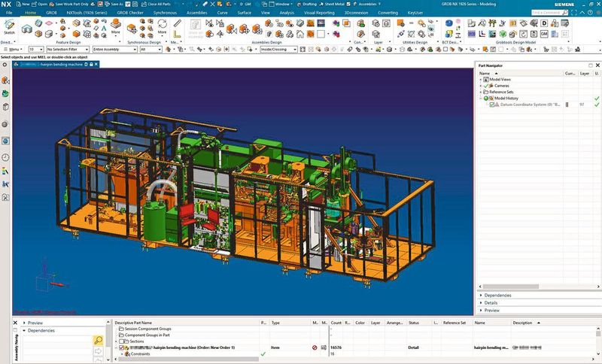Open the Assembly Navigator icon in left sidebar
602x364 pixels.
pyautogui.click(x=5, y=80)
